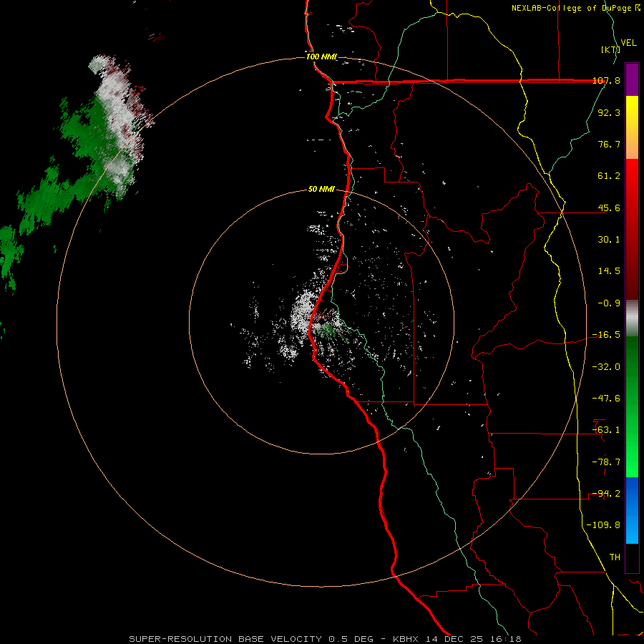Click the -94.2 legend value
The image size is (644, 644).
[x=606, y=494]
